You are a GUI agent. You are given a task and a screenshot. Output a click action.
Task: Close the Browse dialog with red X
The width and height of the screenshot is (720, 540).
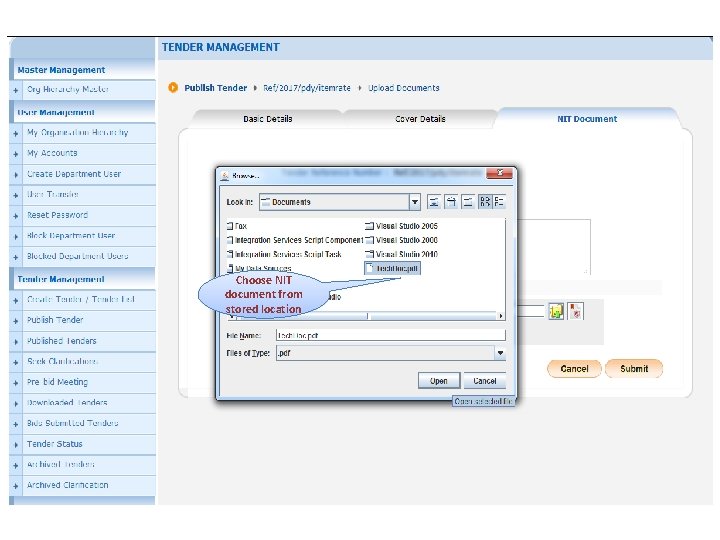[x=500, y=173]
